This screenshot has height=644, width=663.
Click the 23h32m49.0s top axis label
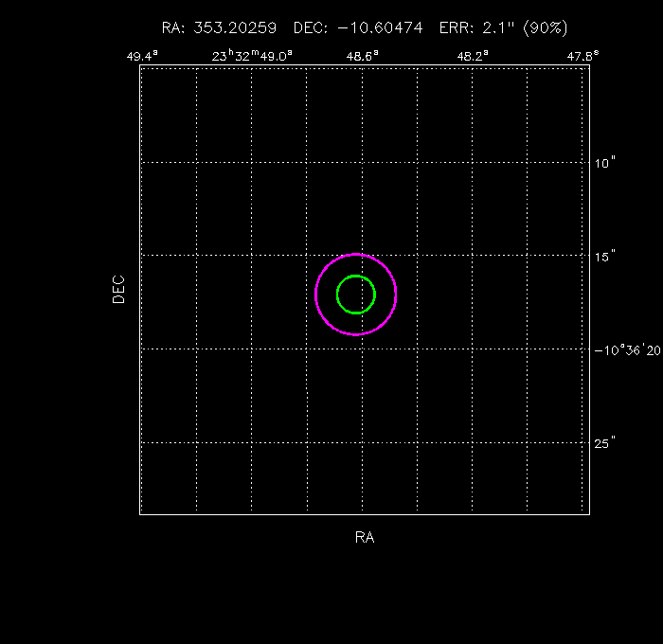[x=253, y=56]
